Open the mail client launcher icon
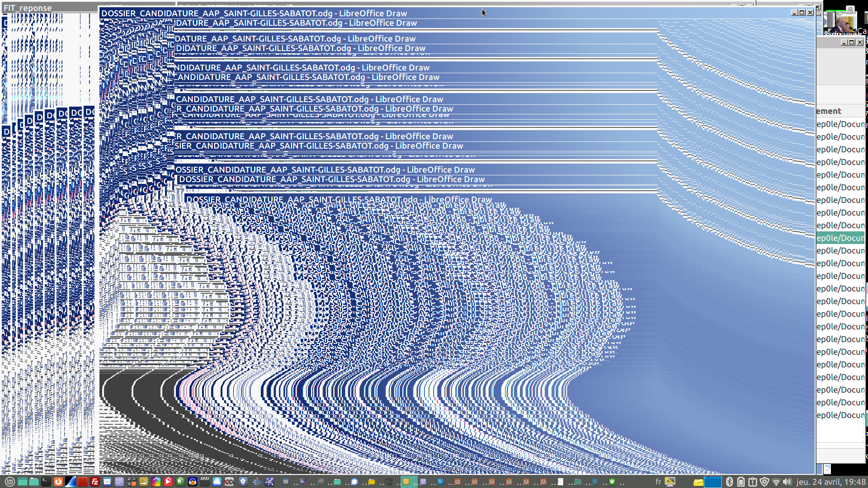 [107, 482]
